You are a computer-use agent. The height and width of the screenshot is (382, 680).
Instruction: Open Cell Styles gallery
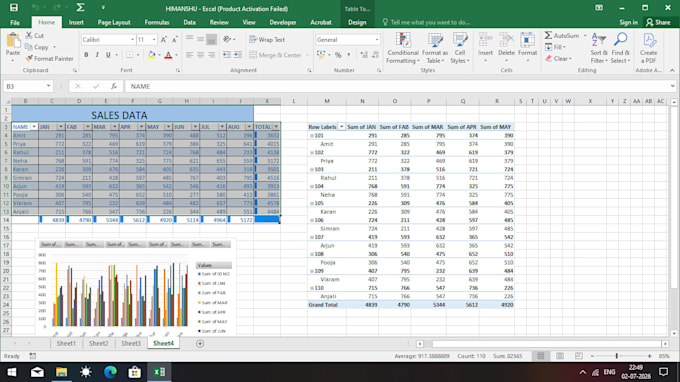tap(460, 48)
